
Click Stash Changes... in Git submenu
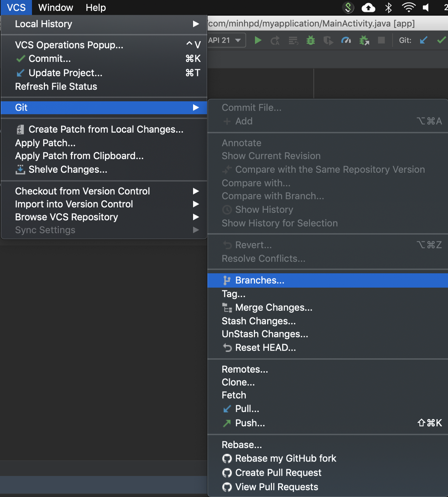coord(258,321)
